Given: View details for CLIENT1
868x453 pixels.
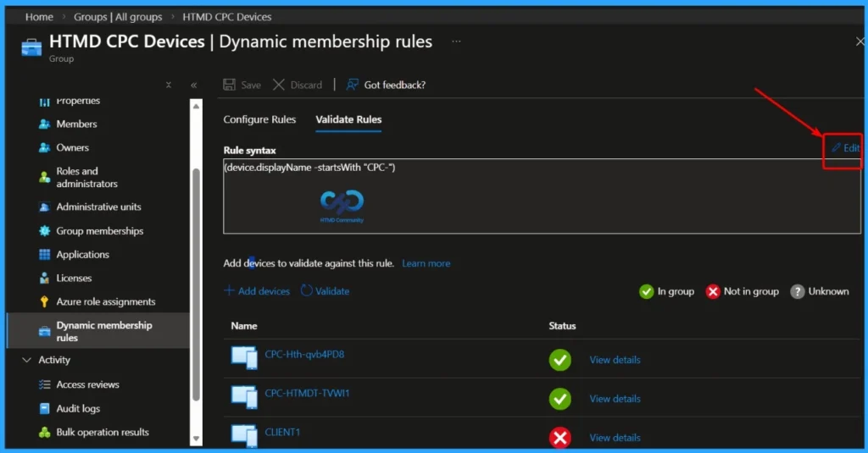Looking at the screenshot, I should 615,438.
